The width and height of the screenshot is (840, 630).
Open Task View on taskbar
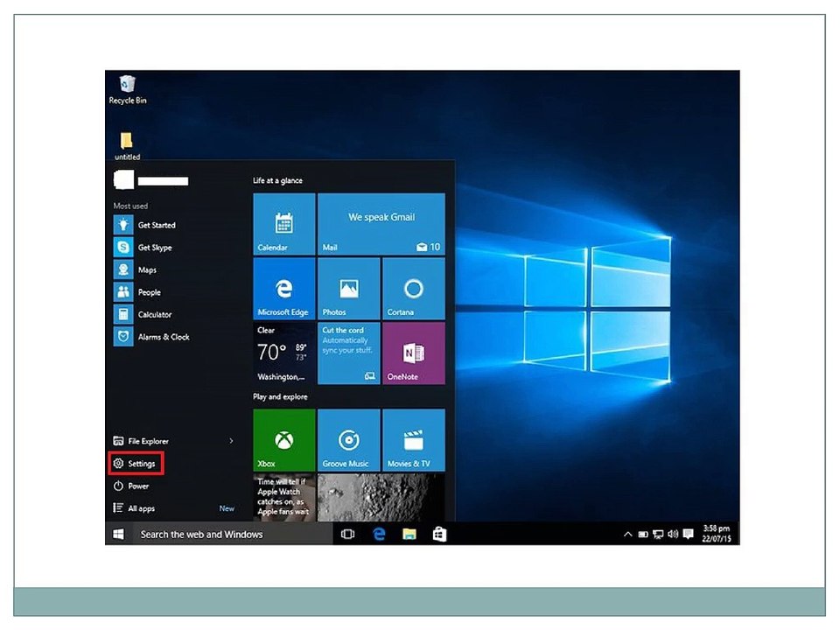[x=347, y=534]
